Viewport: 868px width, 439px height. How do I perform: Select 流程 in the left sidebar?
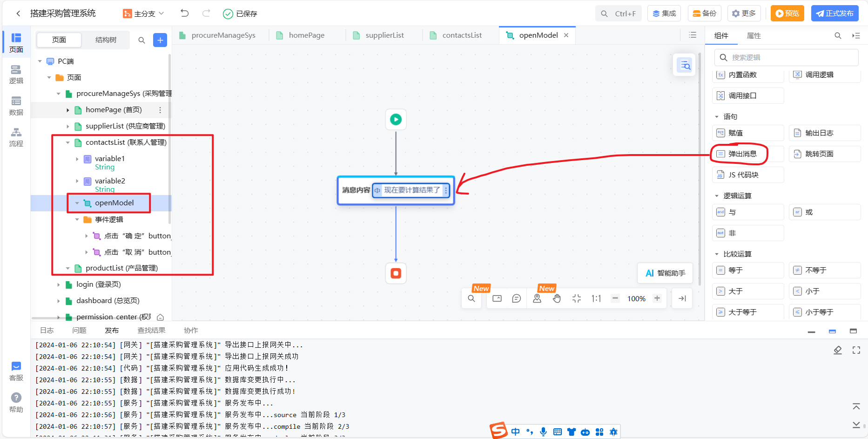[16, 137]
